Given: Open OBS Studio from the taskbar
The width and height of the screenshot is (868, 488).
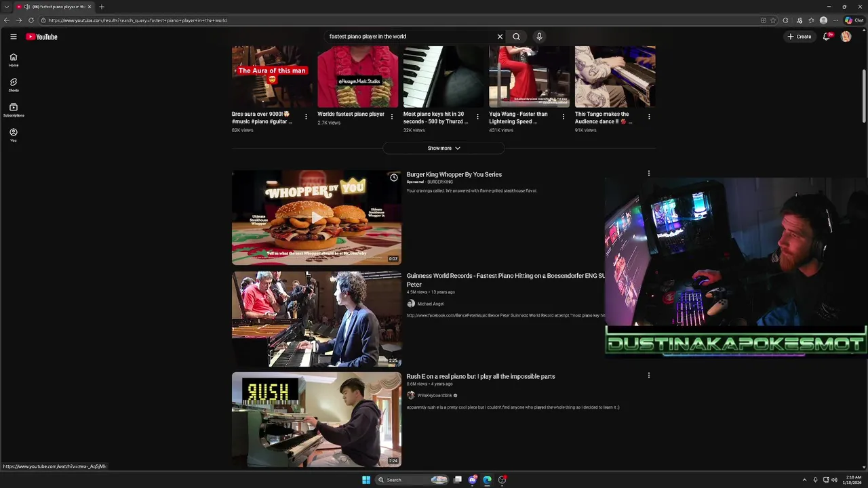Looking at the screenshot, I should click(502, 480).
